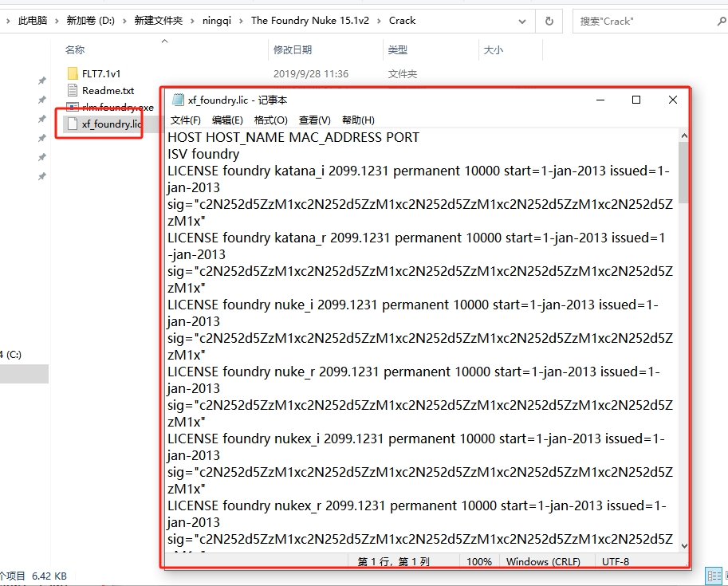
Task: Open Notepad 编辑(E) menu
Action: 227,120
